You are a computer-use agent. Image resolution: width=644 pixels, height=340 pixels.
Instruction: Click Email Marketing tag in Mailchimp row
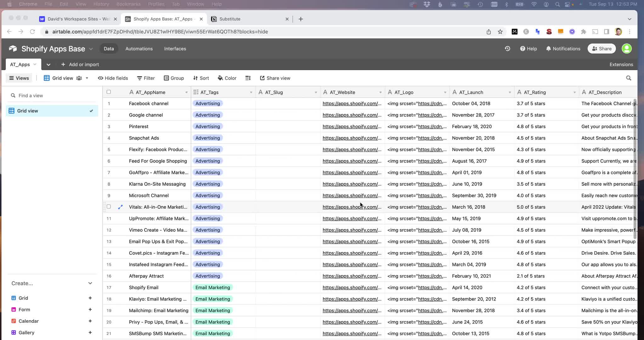click(212, 310)
